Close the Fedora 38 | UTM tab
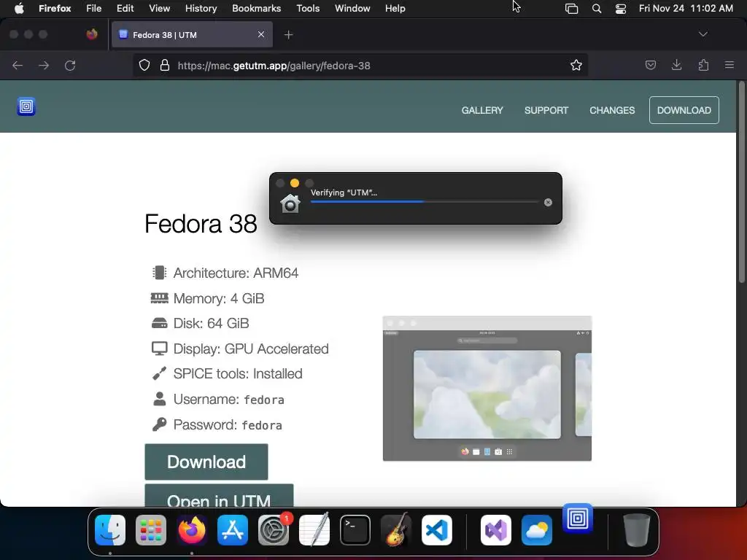This screenshot has width=747, height=560. [261, 34]
